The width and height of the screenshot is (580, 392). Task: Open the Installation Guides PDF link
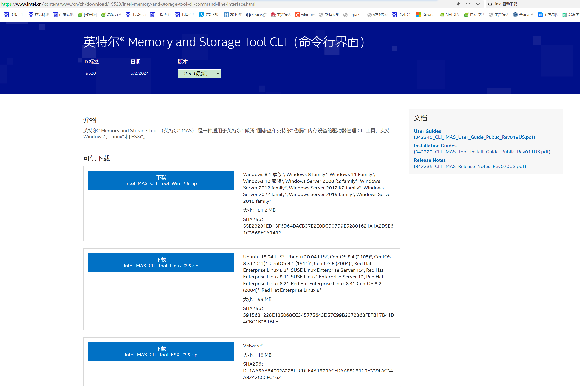(x=482, y=149)
